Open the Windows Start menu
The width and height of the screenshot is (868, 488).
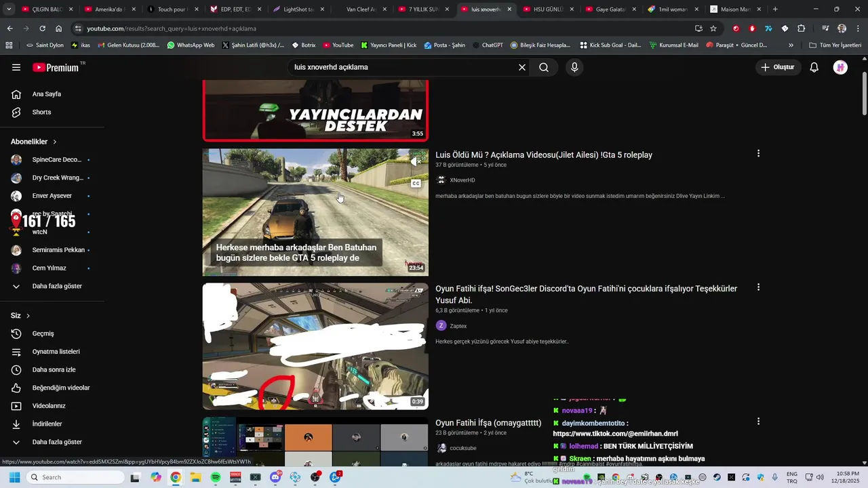click(x=14, y=477)
